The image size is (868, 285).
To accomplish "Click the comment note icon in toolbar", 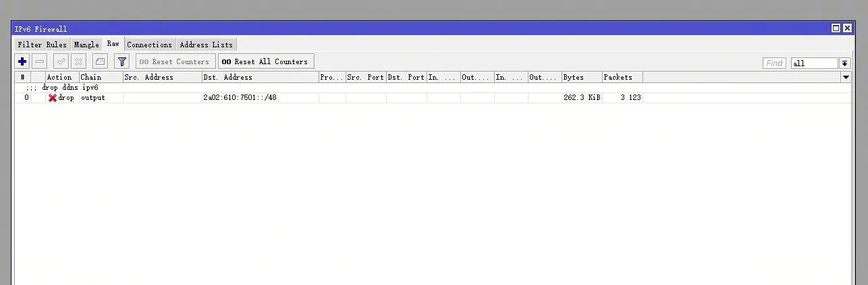I will point(100,61).
